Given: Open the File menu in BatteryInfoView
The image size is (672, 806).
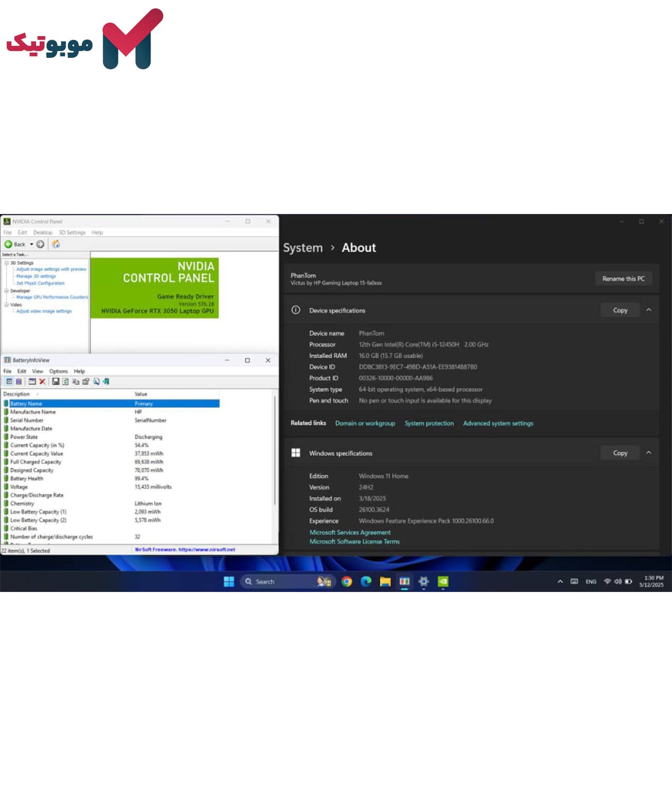Looking at the screenshot, I should point(8,371).
